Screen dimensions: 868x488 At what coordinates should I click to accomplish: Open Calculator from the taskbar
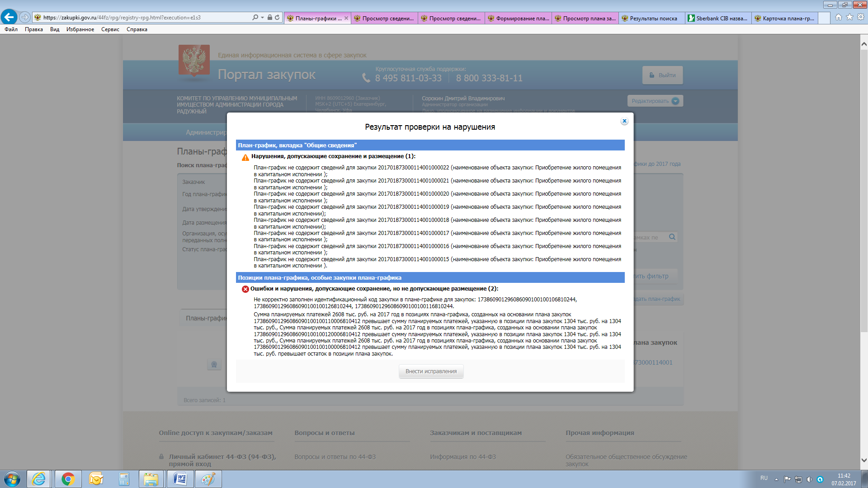(124, 479)
